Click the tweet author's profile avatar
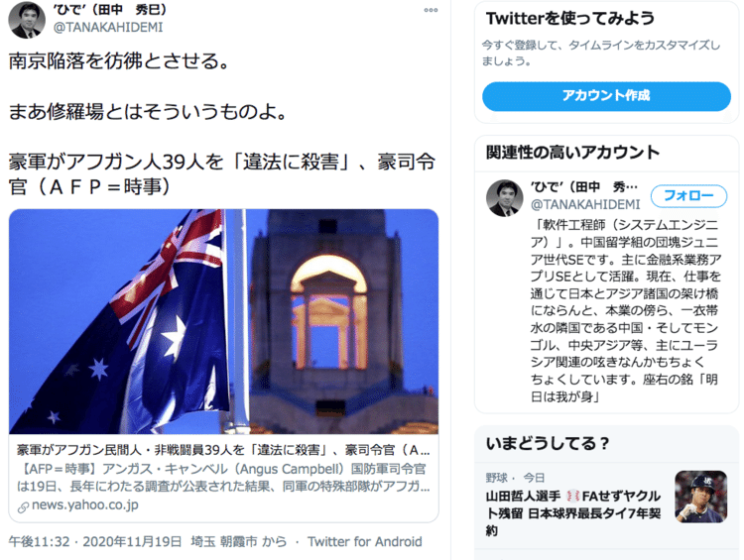The width and height of the screenshot is (744, 560). 27,20
